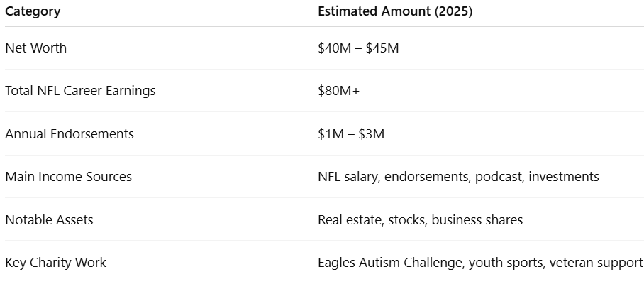Image resolution: width=644 pixels, height=289 pixels.
Task: Click the word investments in income sources
Action: pyautogui.click(x=563, y=177)
